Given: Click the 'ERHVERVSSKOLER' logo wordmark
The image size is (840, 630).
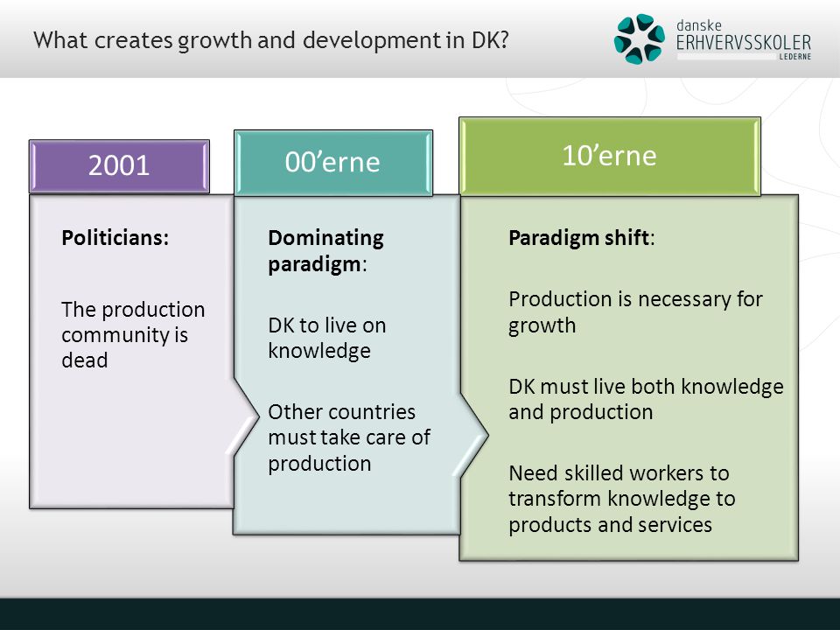Looking at the screenshot, I should [x=744, y=44].
